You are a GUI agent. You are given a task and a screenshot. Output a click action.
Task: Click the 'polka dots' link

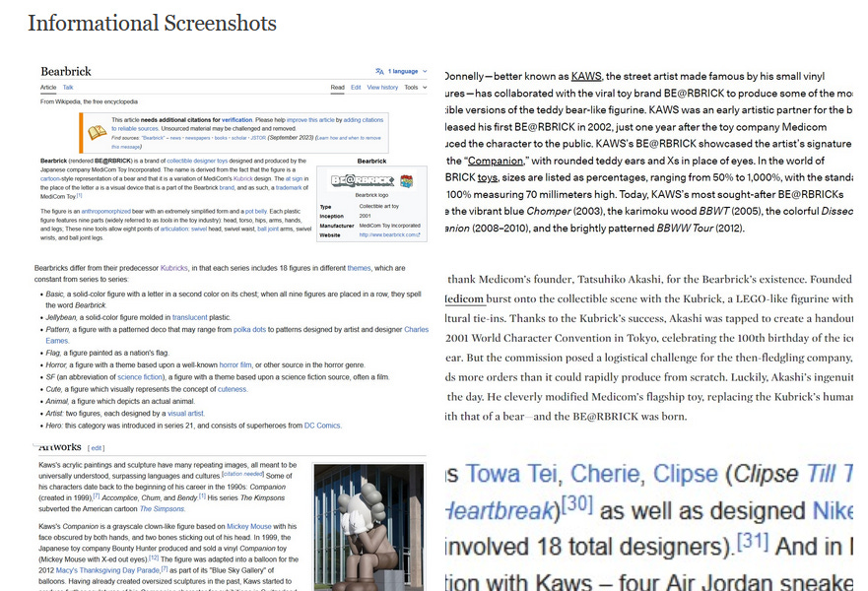(249, 329)
